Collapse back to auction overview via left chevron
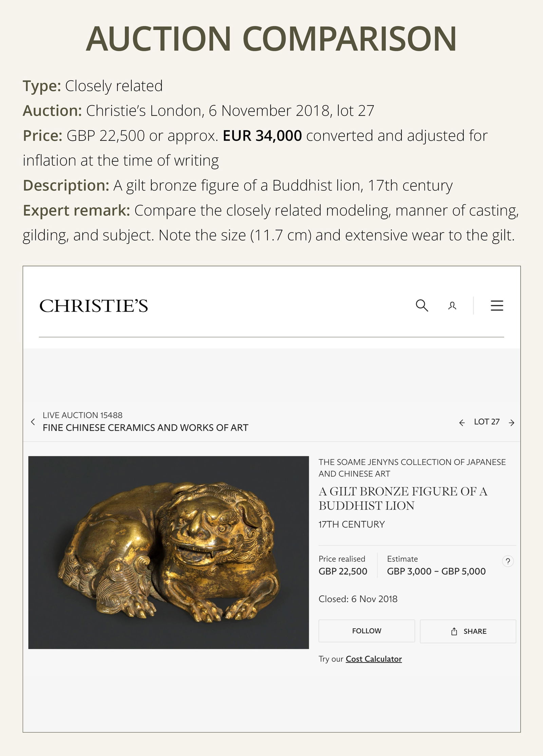 coord(33,422)
